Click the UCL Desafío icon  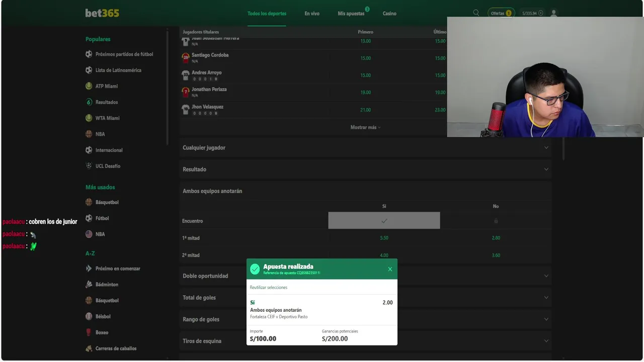[x=89, y=166]
